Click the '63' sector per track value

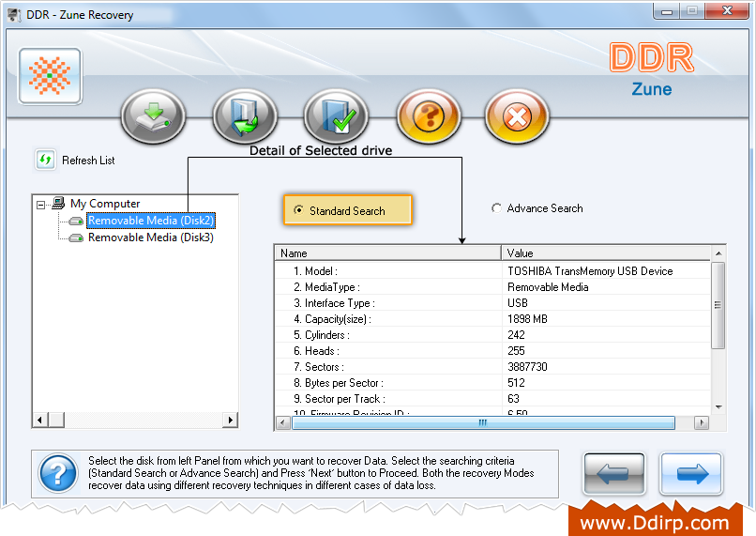[513, 399]
